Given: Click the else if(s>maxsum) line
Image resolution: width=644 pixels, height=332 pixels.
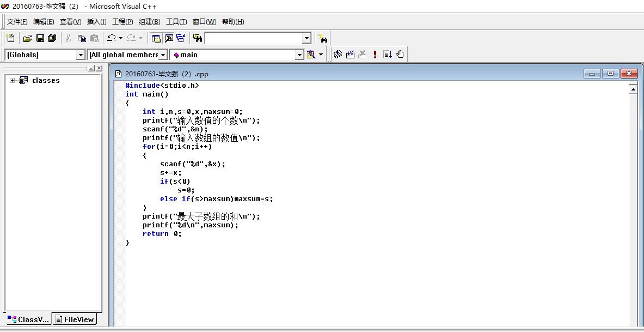Looking at the screenshot, I should click(x=217, y=198).
